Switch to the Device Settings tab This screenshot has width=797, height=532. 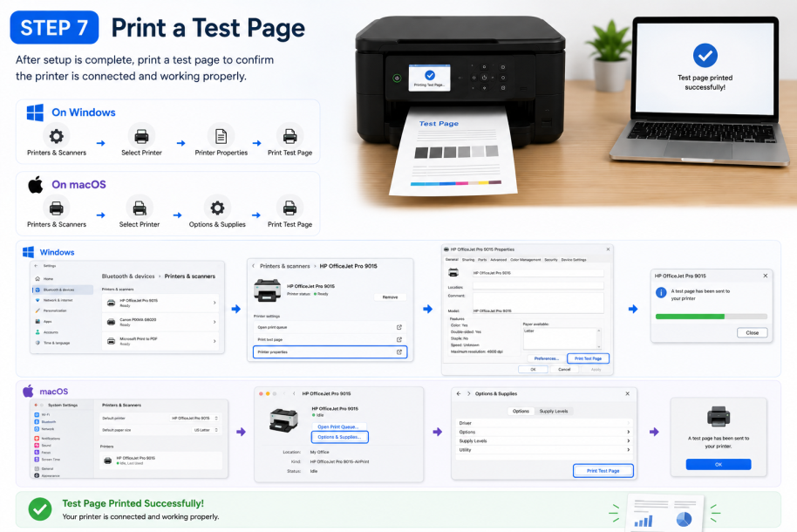(x=574, y=260)
